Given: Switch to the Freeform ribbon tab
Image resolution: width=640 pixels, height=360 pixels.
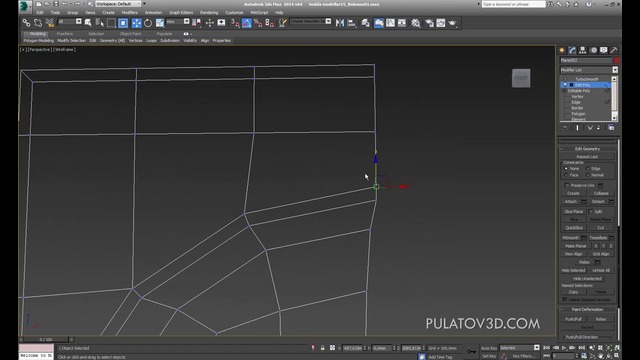Looking at the screenshot, I should (x=65, y=34).
